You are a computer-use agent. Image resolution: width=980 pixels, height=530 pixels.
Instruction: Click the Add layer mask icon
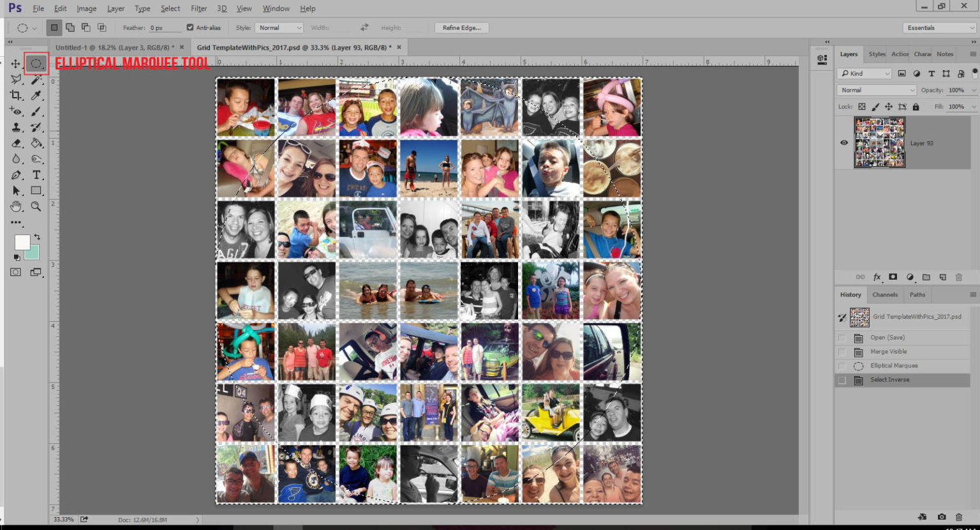tap(893, 277)
